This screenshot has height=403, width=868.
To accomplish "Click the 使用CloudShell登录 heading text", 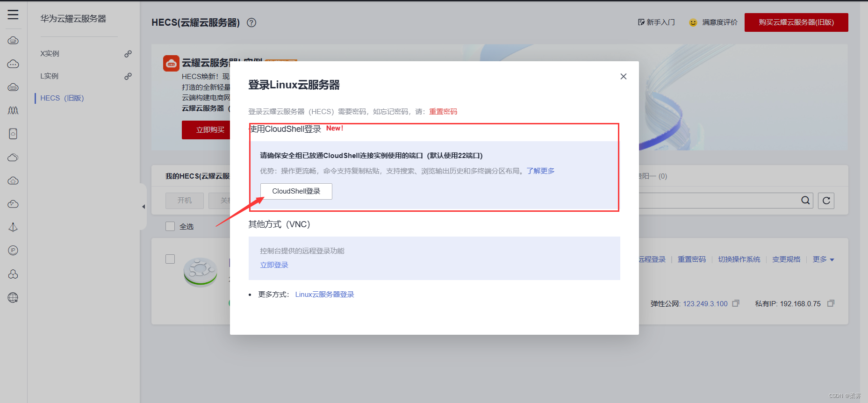I will [285, 129].
